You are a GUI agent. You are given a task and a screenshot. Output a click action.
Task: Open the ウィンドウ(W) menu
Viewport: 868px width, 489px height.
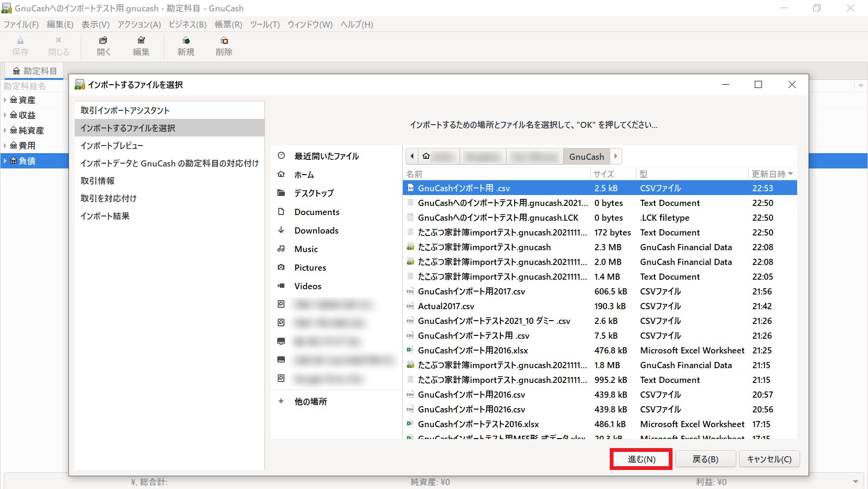click(x=310, y=24)
